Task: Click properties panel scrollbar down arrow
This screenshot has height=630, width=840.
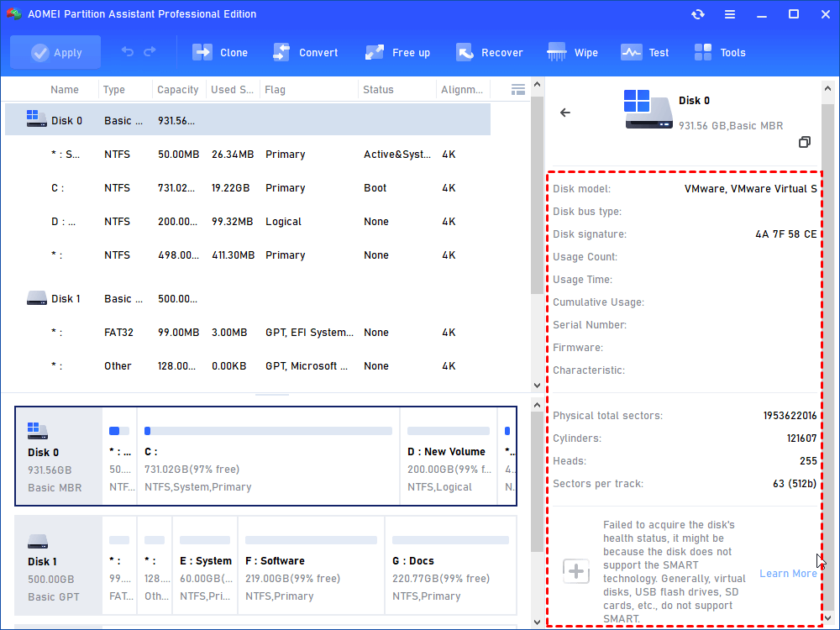Action: pyautogui.click(x=827, y=619)
